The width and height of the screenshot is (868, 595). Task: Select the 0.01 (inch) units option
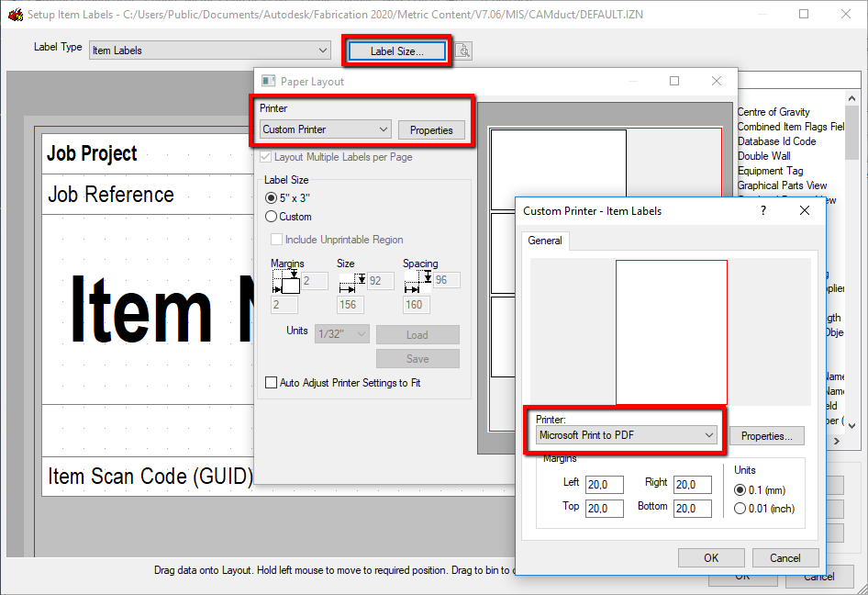(741, 508)
